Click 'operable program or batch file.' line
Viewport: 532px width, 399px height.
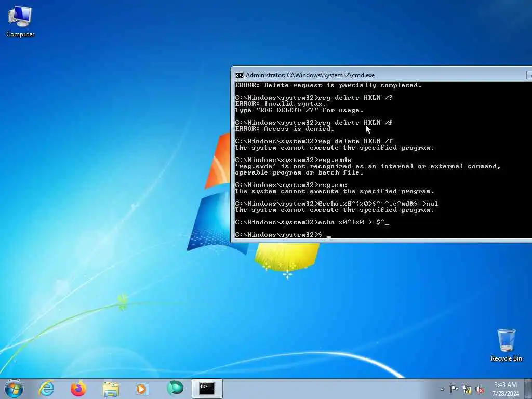point(299,172)
